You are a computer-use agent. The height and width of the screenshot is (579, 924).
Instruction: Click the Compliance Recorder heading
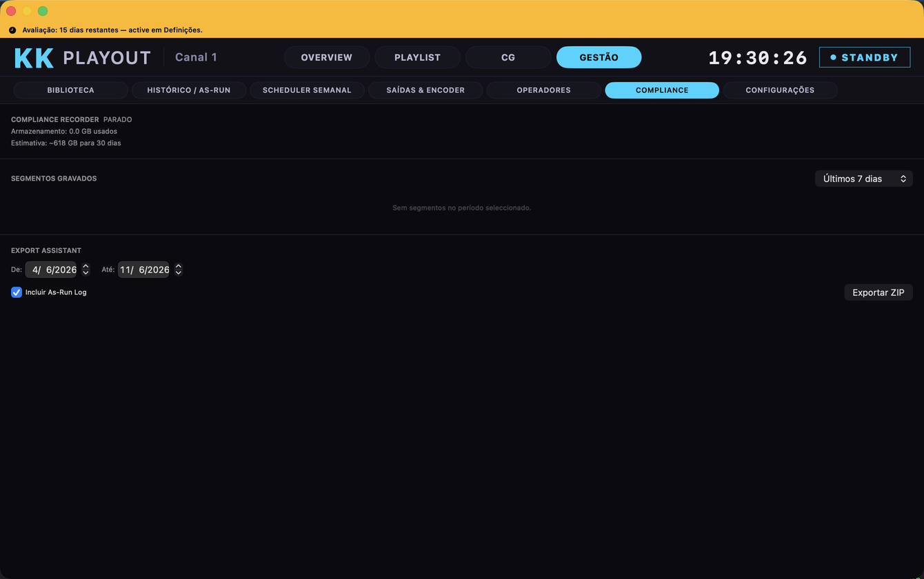[55, 119]
